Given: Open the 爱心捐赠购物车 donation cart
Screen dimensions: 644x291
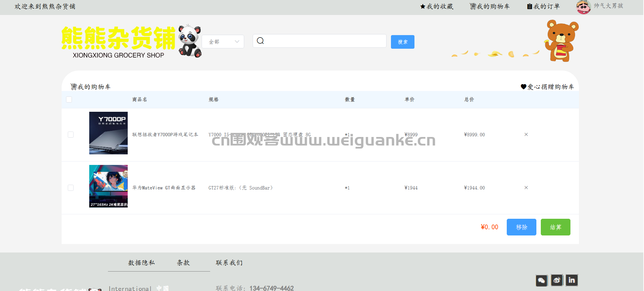Looking at the screenshot, I should click(547, 87).
